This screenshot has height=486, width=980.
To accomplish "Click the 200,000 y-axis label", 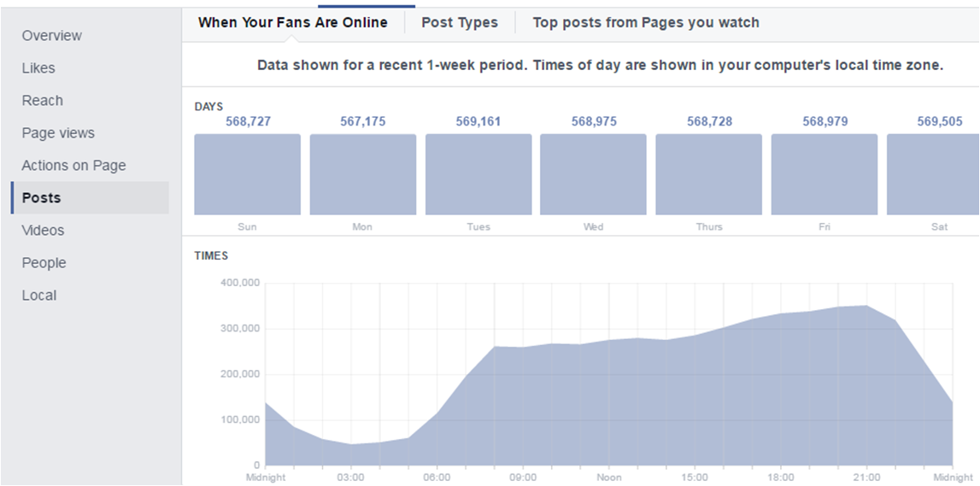I will tap(240, 374).
